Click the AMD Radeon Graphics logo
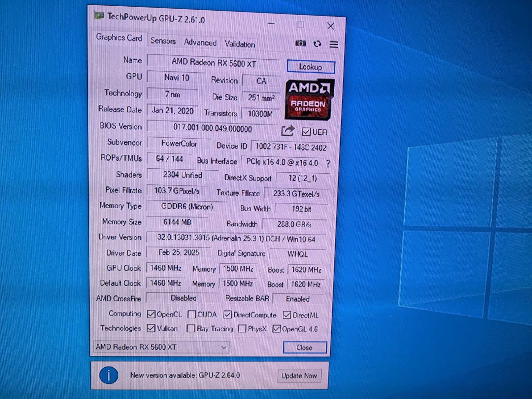532x399 pixels. coord(309,99)
